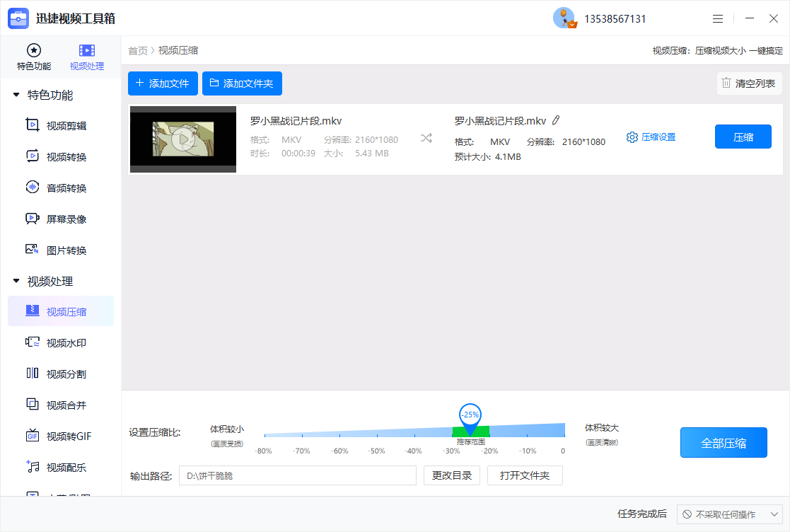Click source file name 罗小黑战记片段.mkv

(x=296, y=121)
